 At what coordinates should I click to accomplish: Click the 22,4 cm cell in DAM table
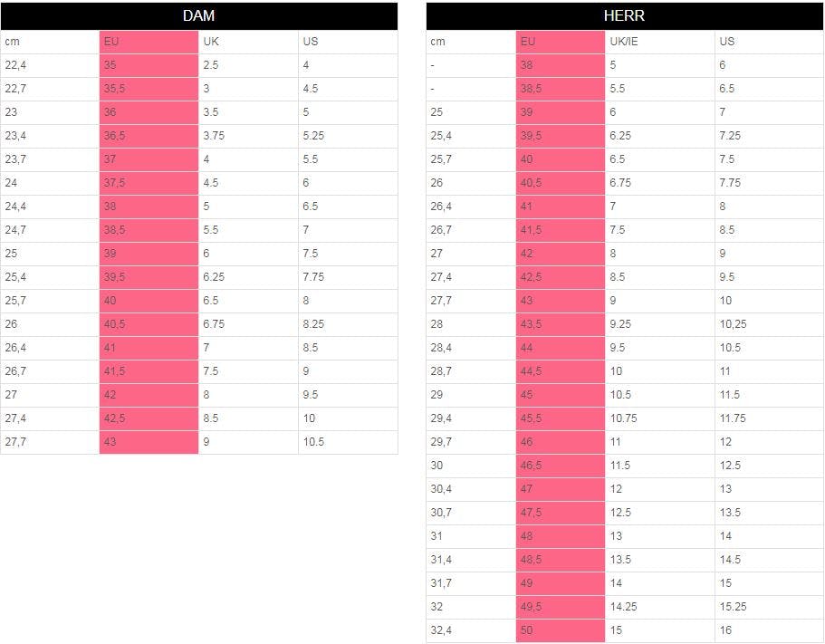(50, 65)
